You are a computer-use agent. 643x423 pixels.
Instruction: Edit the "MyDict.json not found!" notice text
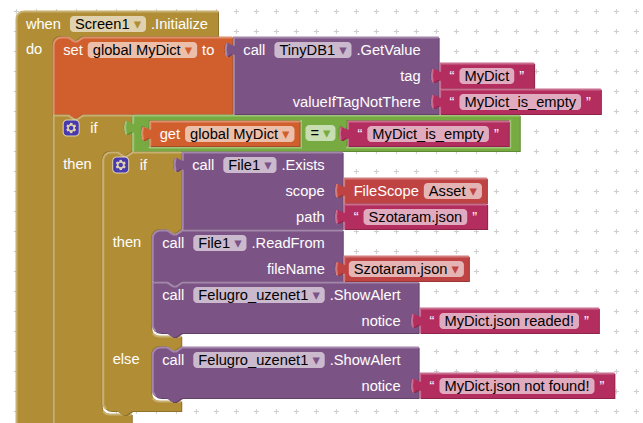(x=517, y=386)
